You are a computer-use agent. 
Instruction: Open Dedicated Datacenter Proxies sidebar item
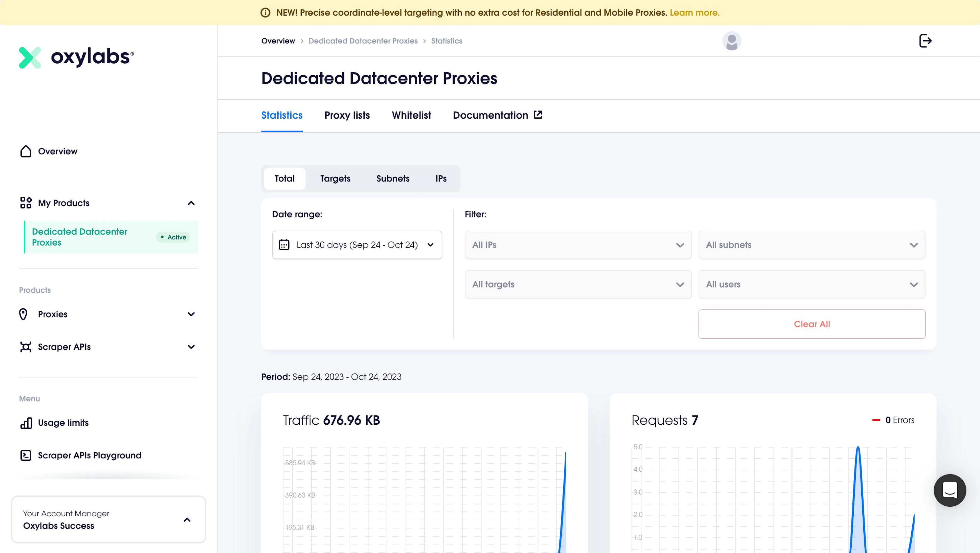pos(111,237)
